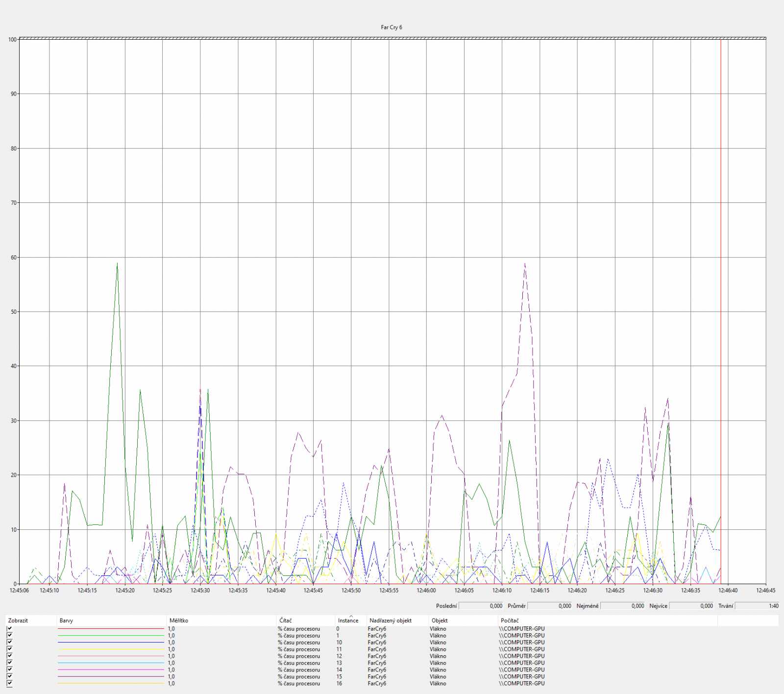The image size is (784, 694).
Task: Disable display of instance 14 counter
Action: pos(9,669)
